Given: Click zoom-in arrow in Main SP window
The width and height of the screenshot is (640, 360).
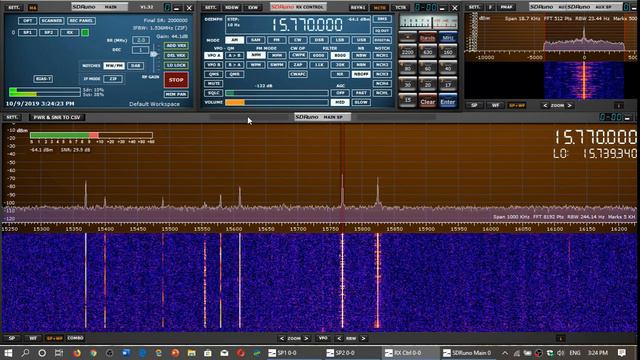Looking at the screenshot, I should pos(307,338).
